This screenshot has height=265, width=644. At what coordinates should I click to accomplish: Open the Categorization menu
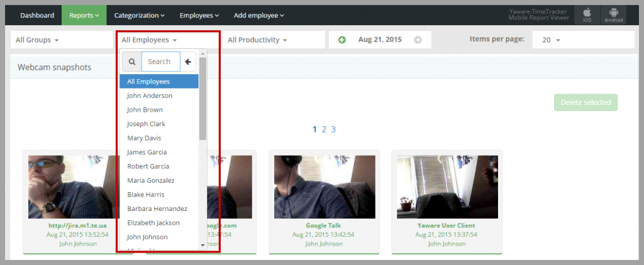(x=139, y=15)
